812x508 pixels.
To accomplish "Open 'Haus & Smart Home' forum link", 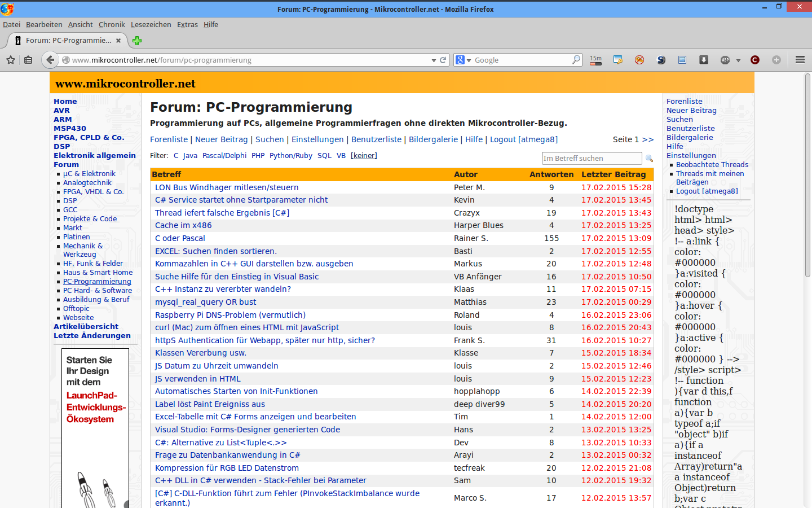I will 98,273.
